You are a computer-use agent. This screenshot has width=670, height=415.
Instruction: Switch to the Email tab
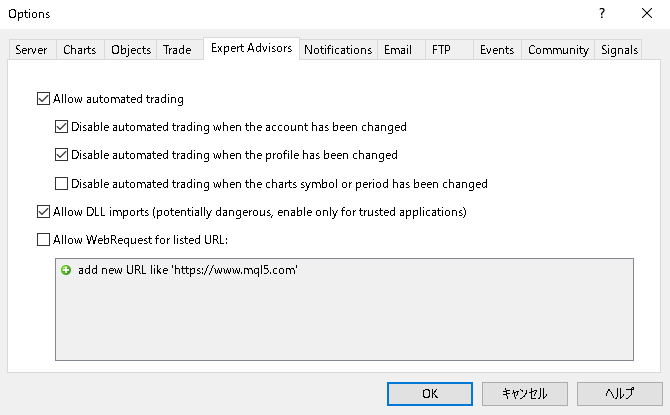click(397, 50)
